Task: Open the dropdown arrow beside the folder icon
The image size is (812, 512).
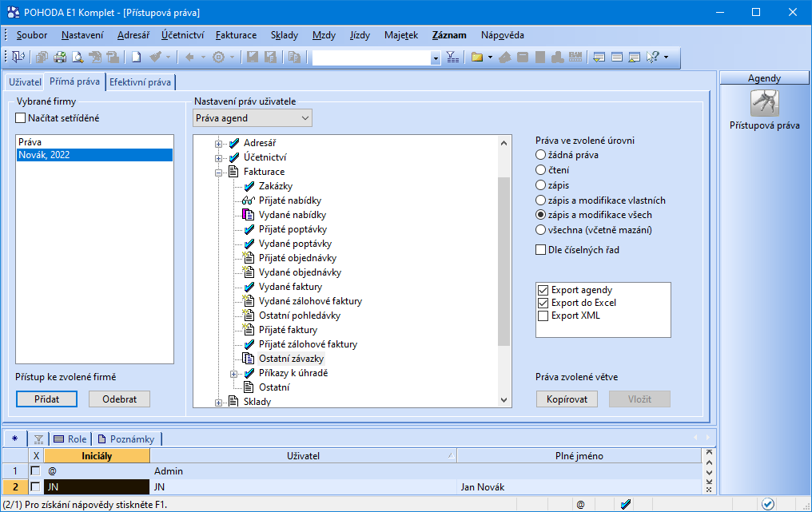Action: 490,57
